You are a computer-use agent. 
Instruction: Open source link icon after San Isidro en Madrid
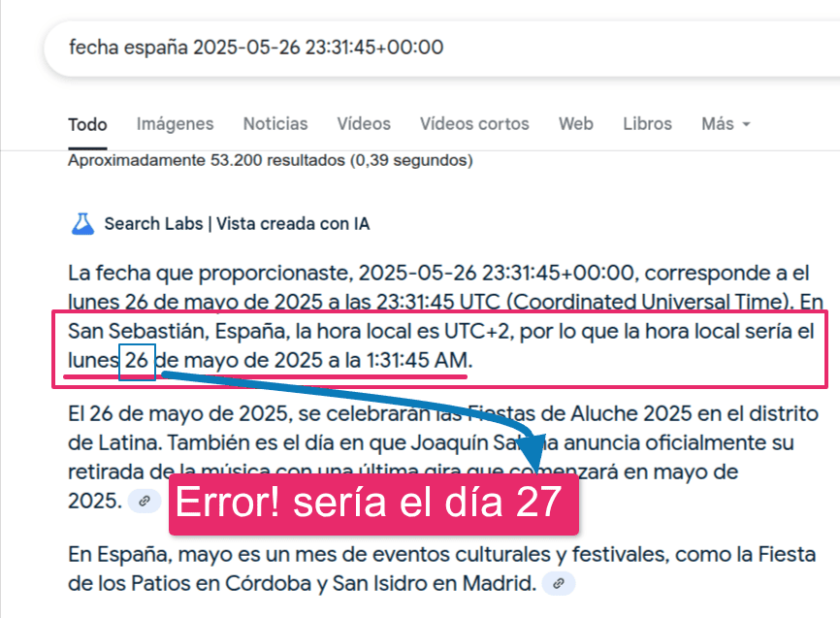(x=559, y=583)
